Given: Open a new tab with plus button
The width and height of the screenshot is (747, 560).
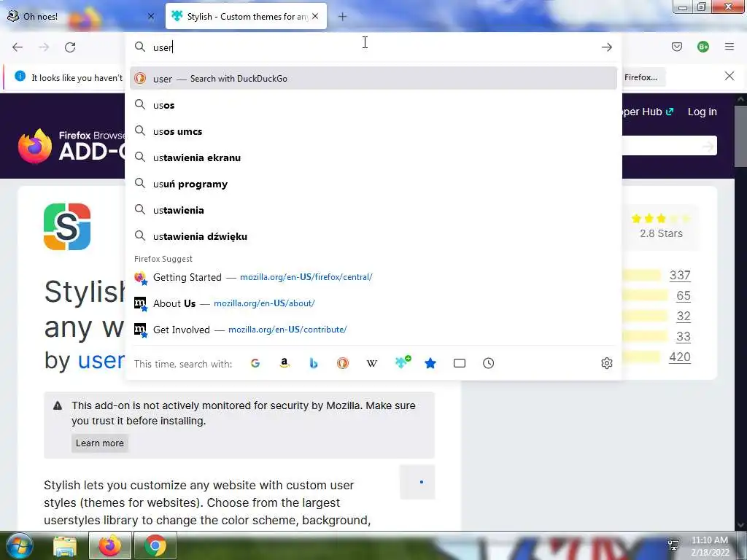Looking at the screenshot, I should (342, 17).
